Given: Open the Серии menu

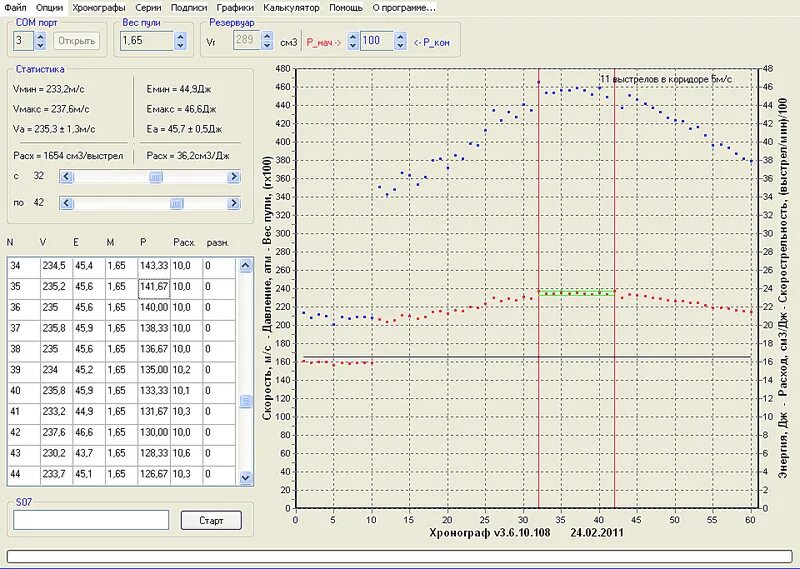Looking at the screenshot, I should point(148,8).
